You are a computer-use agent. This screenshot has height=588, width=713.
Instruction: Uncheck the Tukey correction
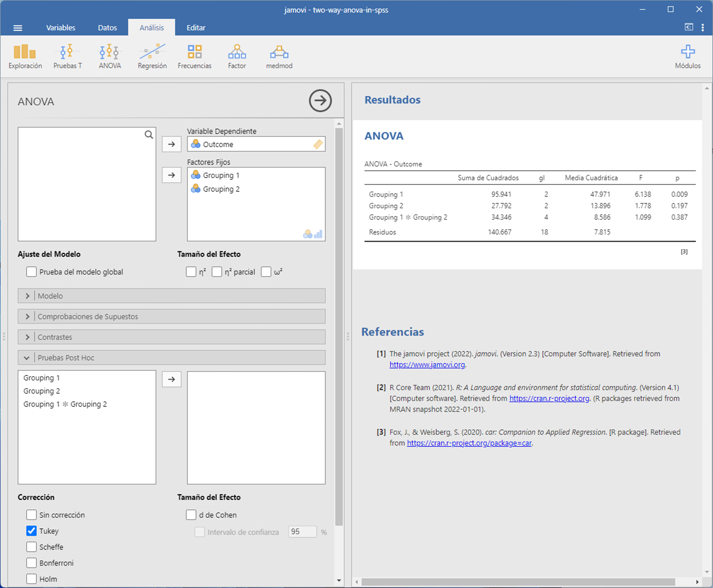[x=31, y=531]
